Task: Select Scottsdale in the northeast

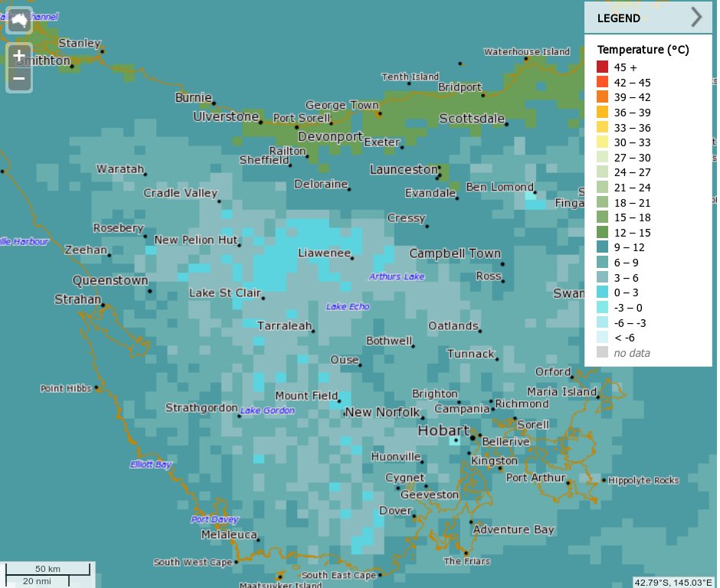Action: tap(508, 123)
